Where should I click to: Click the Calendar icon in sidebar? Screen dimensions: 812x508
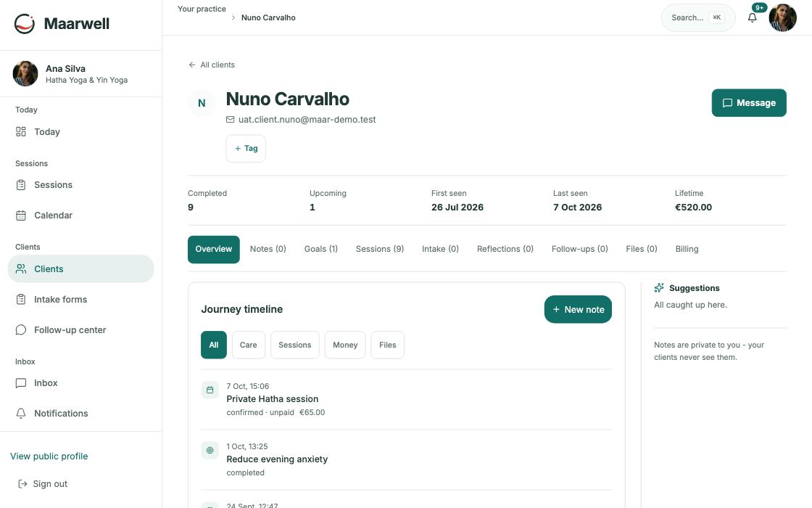21,216
